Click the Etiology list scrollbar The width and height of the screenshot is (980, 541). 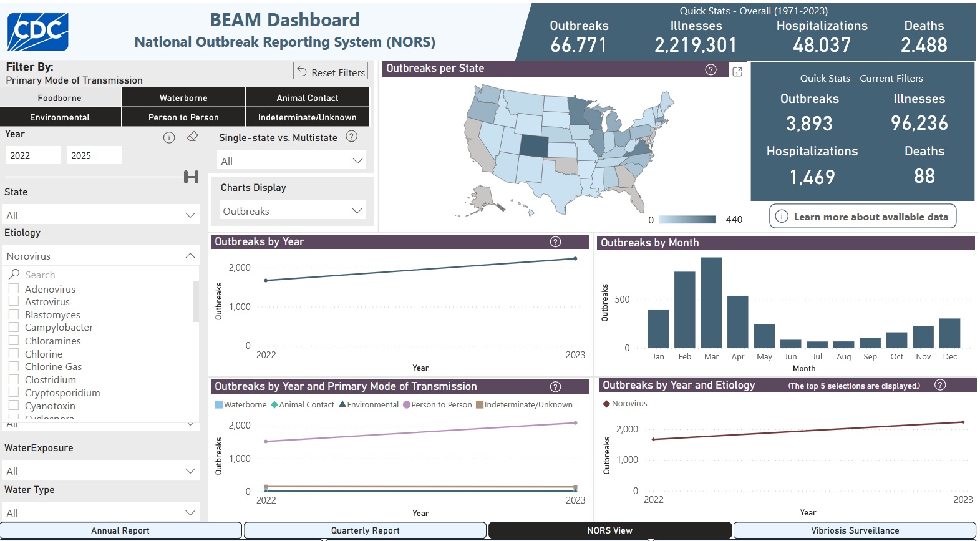pyautogui.click(x=196, y=301)
